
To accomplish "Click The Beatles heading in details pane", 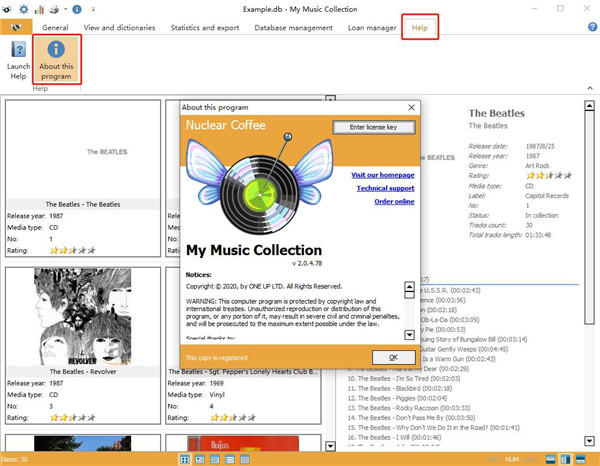I will pyautogui.click(x=497, y=113).
